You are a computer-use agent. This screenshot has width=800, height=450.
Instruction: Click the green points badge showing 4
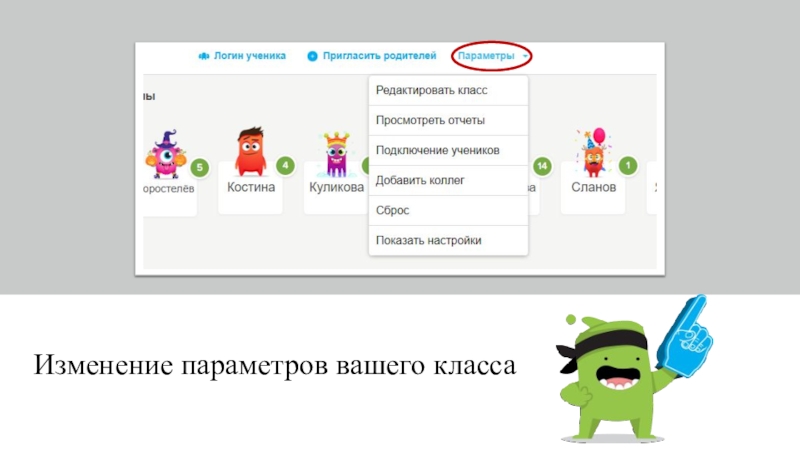click(286, 165)
